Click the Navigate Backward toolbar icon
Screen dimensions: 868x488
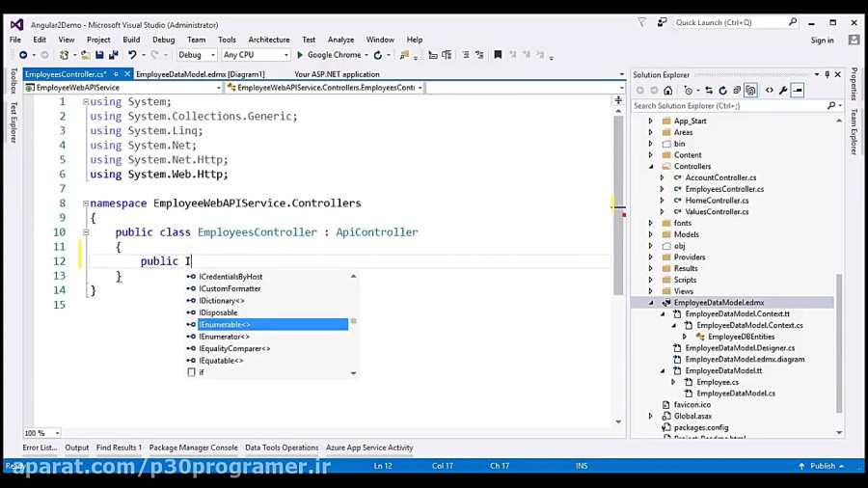coord(23,55)
